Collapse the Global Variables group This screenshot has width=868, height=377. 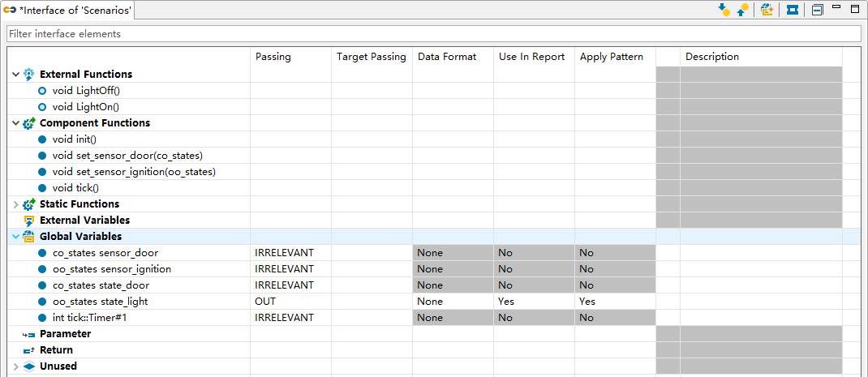point(15,237)
